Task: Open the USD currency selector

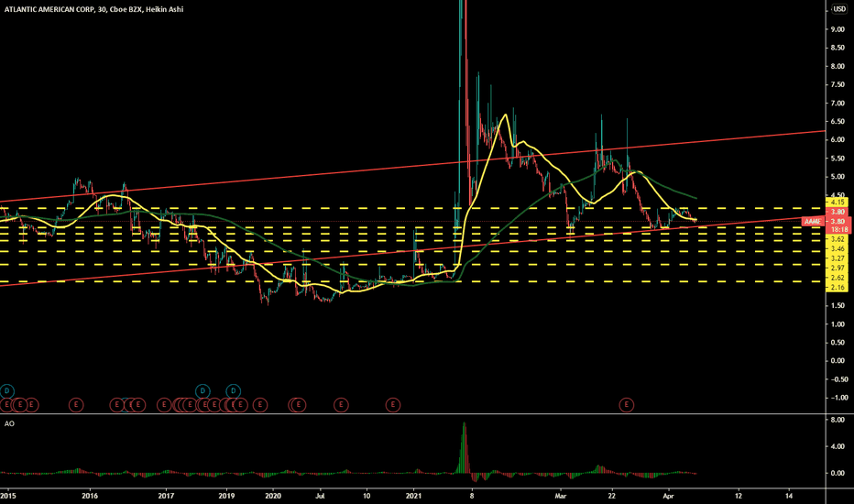Action: [x=839, y=9]
